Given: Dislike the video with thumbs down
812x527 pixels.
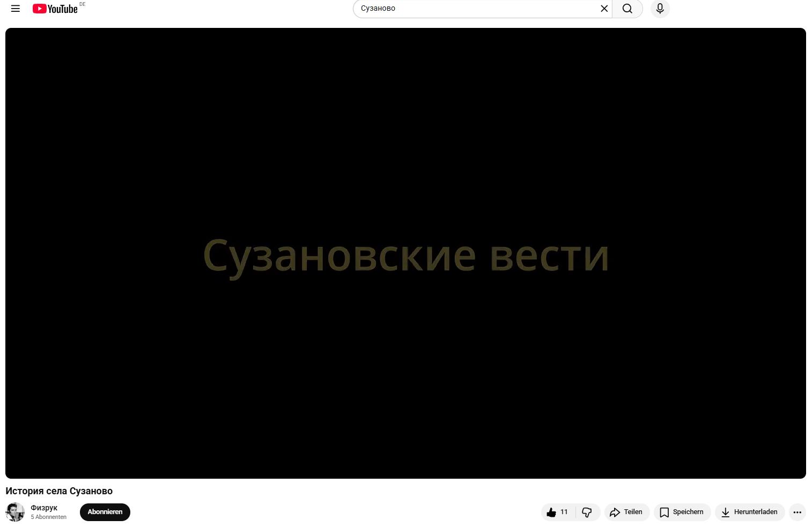Looking at the screenshot, I should coord(587,512).
